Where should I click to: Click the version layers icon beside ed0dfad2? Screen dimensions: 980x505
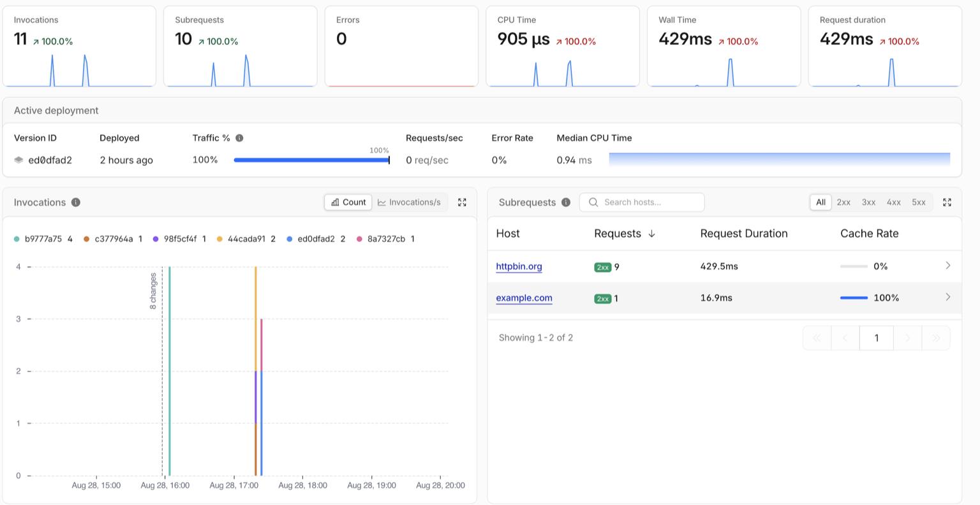pos(19,160)
